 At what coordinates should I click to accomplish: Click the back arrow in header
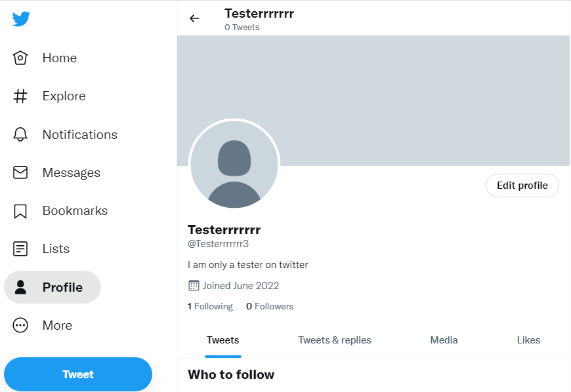click(x=194, y=18)
